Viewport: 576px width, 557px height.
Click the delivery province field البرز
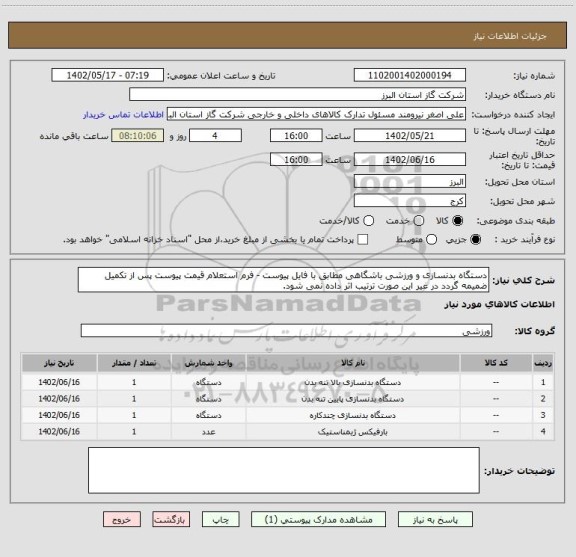(x=410, y=182)
